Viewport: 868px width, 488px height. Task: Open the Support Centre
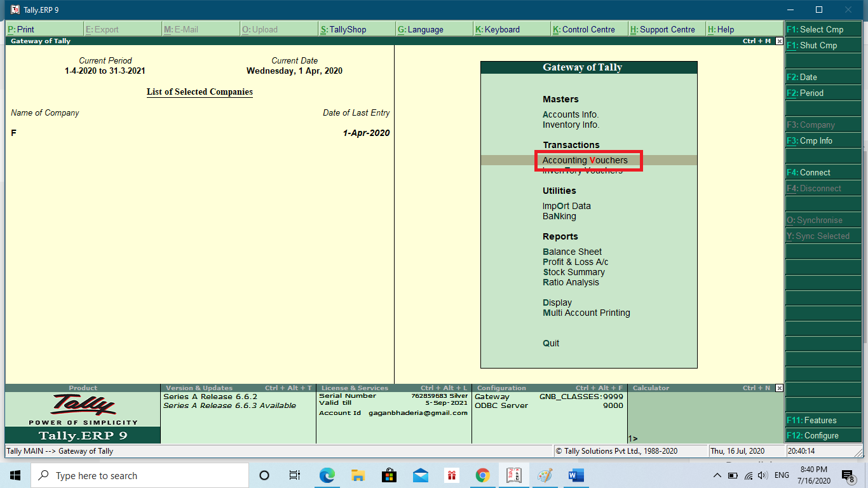click(667, 29)
